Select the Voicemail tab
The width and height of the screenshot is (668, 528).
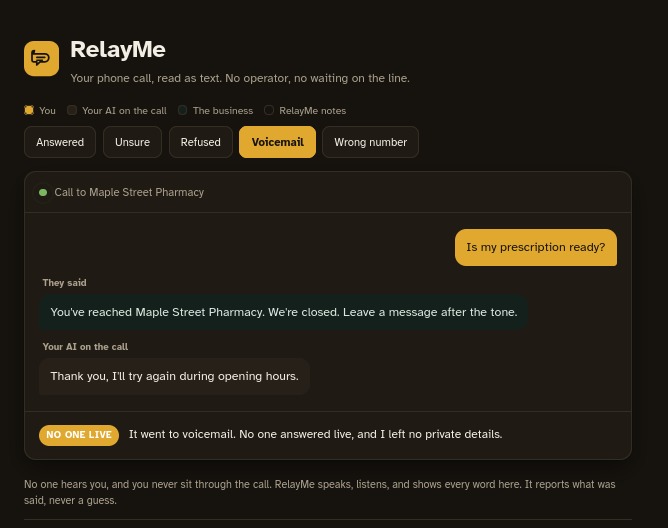pos(277,142)
